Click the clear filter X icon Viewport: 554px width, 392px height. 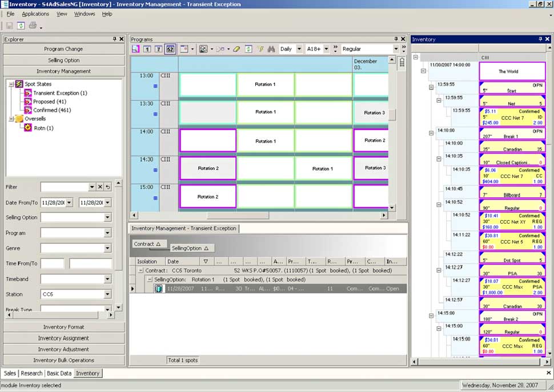click(x=100, y=187)
